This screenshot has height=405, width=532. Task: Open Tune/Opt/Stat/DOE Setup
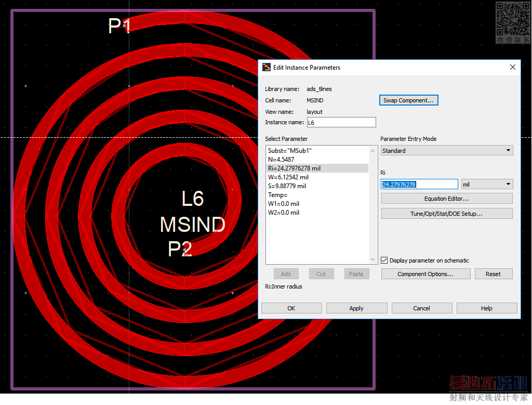[x=447, y=214]
